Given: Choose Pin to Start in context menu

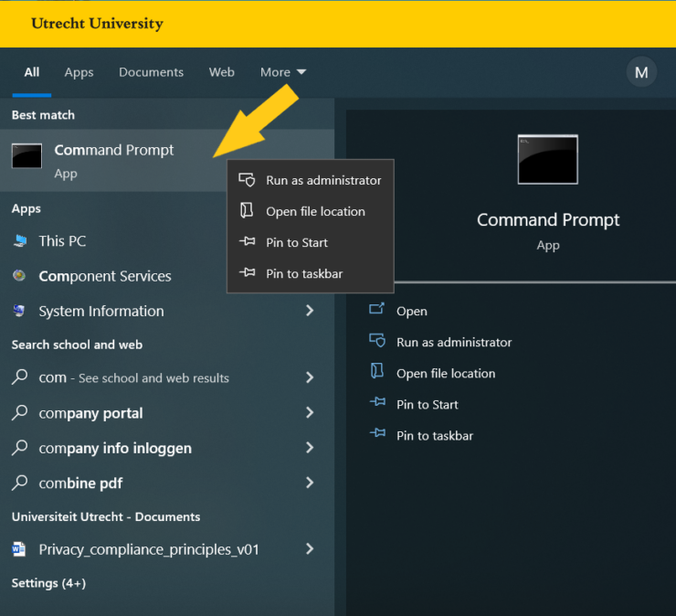Looking at the screenshot, I should pyautogui.click(x=311, y=242).
